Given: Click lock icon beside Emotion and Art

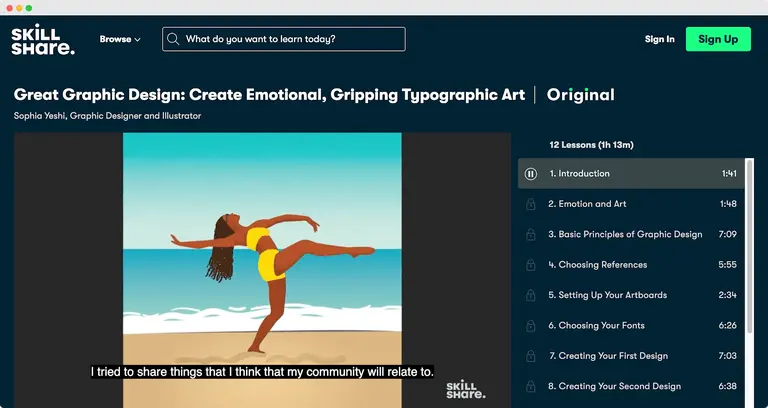Looking at the screenshot, I should (x=530, y=204).
